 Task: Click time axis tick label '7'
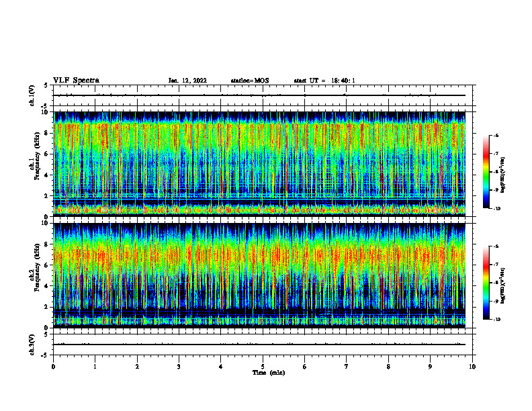pyautogui.click(x=347, y=367)
